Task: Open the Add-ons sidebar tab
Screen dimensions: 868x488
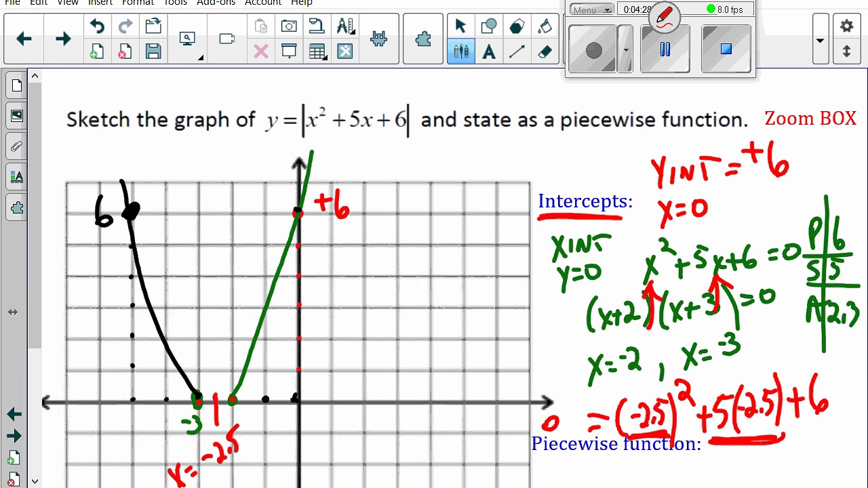Action: [x=16, y=208]
